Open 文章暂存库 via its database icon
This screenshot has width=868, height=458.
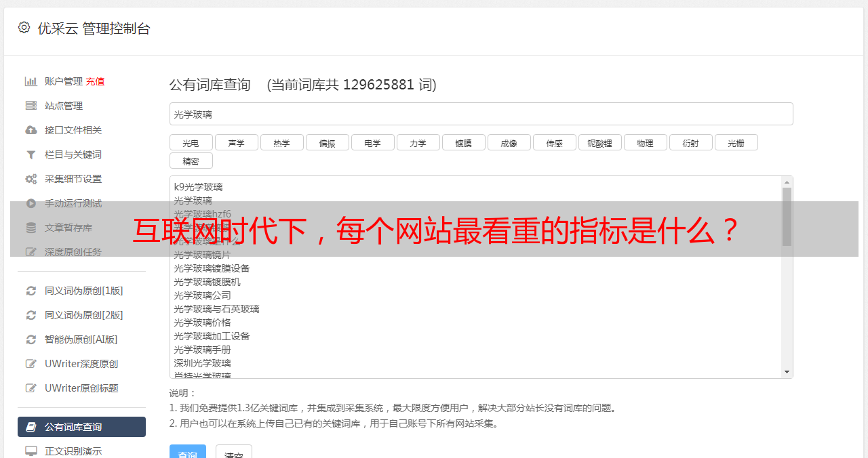pyautogui.click(x=31, y=228)
